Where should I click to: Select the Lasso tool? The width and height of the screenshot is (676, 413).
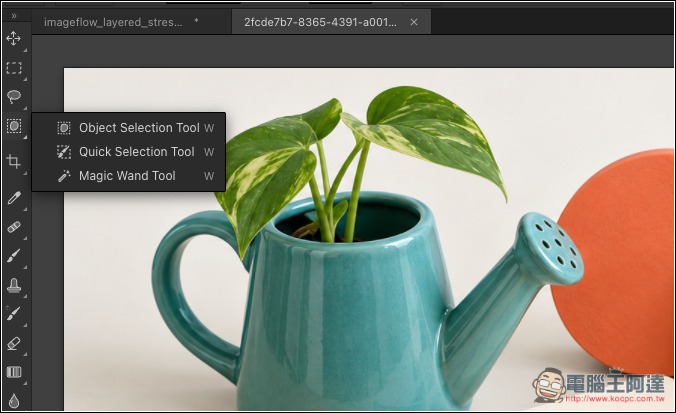[13, 97]
